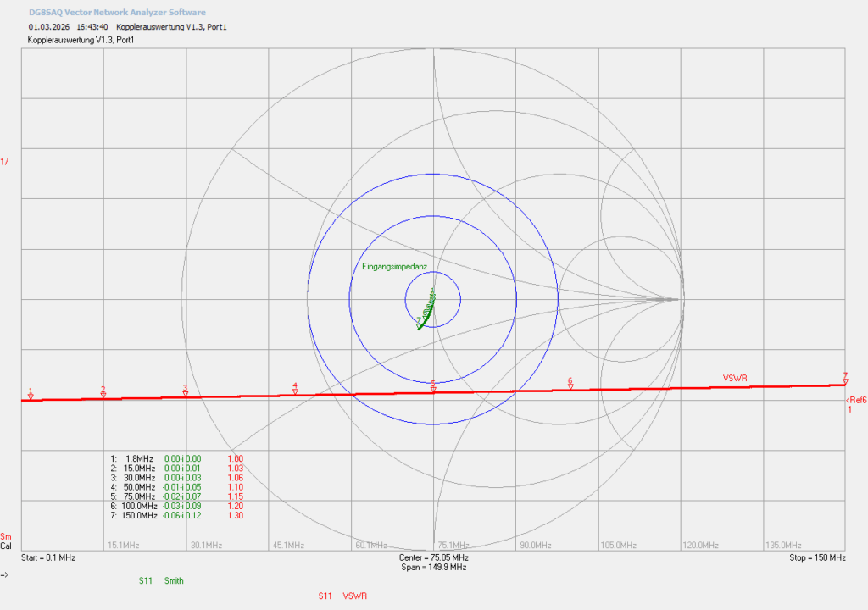Click the red VSWR display type beside S11
The height and width of the screenshot is (610, 868).
355,596
